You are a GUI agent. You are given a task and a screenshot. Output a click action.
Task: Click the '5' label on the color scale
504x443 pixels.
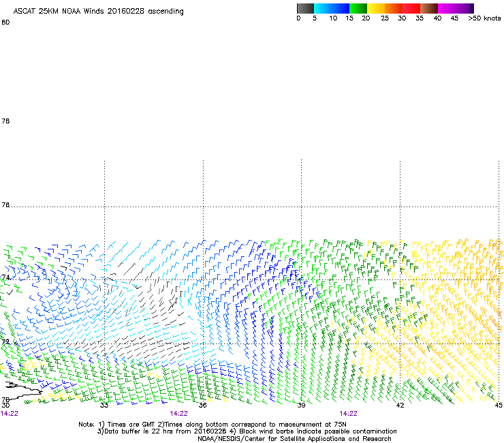[315, 18]
